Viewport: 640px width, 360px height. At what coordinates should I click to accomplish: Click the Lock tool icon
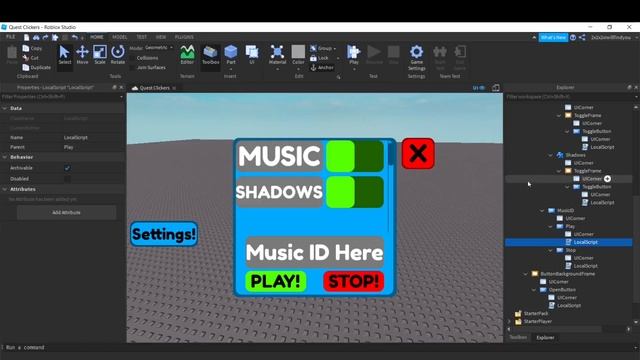313,58
